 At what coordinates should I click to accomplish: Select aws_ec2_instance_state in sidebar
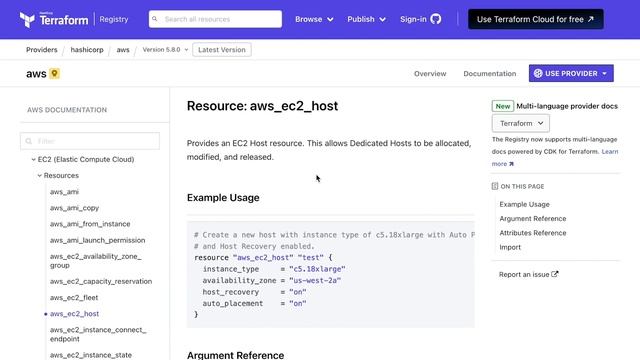click(x=91, y=355)
